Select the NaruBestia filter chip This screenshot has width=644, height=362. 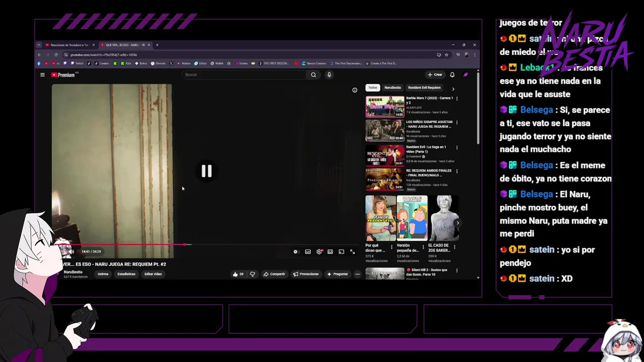(393, 87)
